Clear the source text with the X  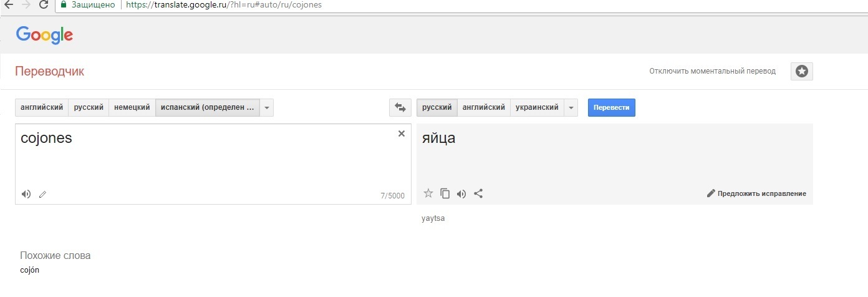[x=402, y=134]
